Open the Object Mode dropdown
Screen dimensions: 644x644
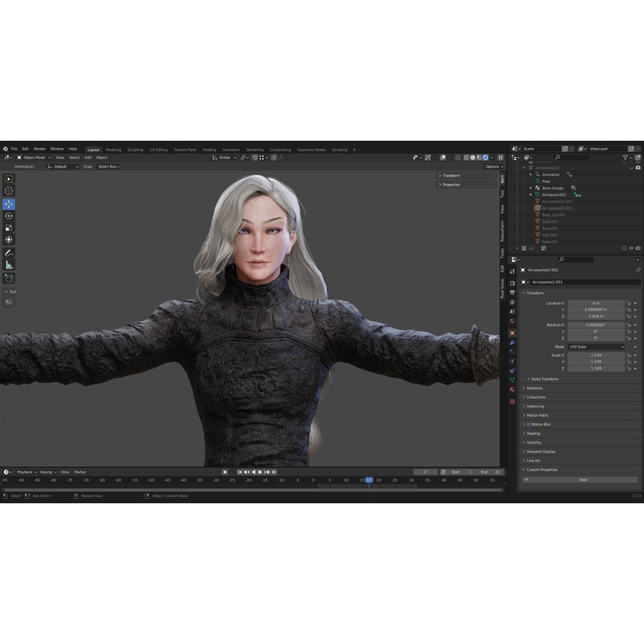(33, 157)
